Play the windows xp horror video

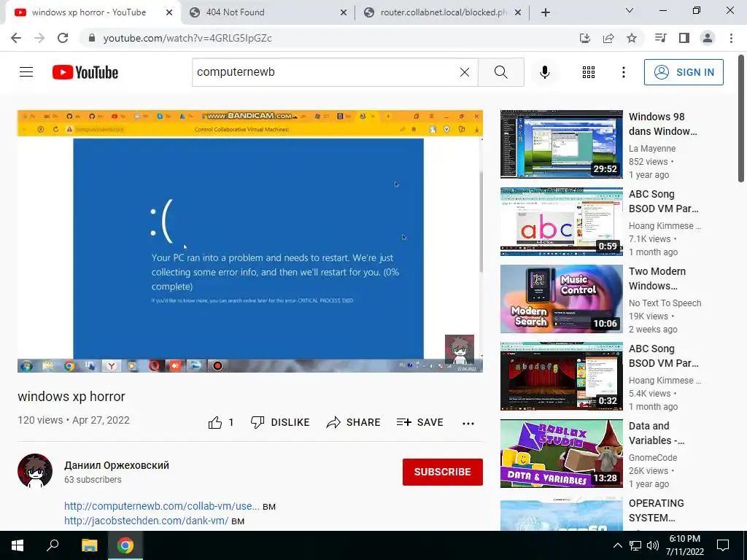250,241
